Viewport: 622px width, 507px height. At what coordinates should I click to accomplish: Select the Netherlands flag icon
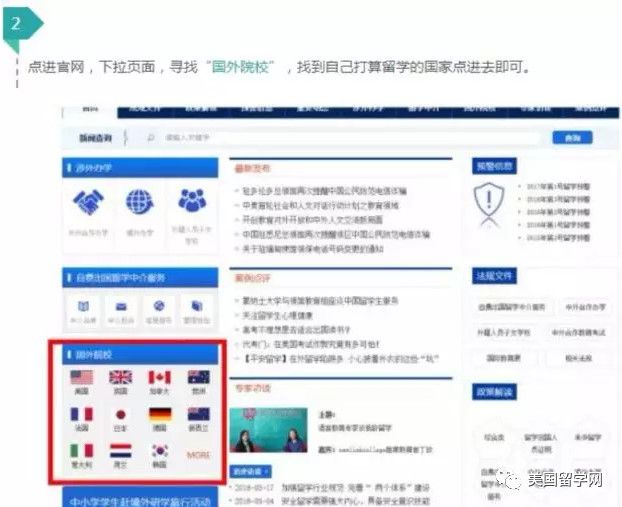(121, 451)
